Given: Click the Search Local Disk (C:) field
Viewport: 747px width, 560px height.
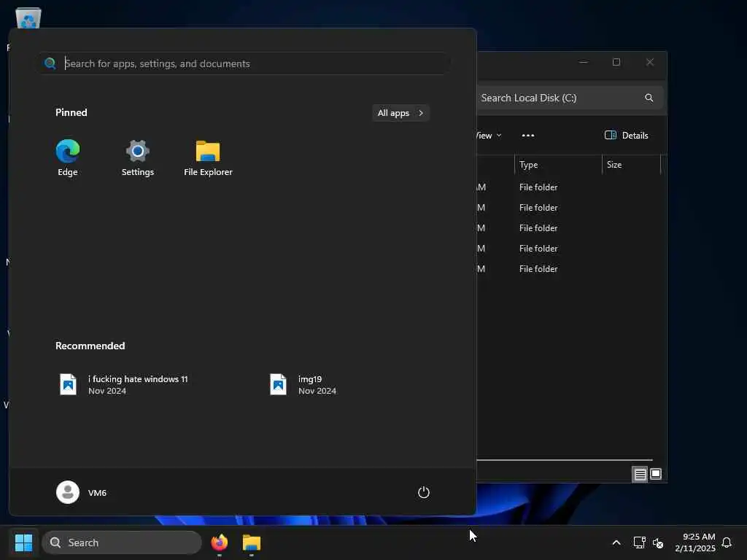Looking at the screenshot, I should click(570, 98).
